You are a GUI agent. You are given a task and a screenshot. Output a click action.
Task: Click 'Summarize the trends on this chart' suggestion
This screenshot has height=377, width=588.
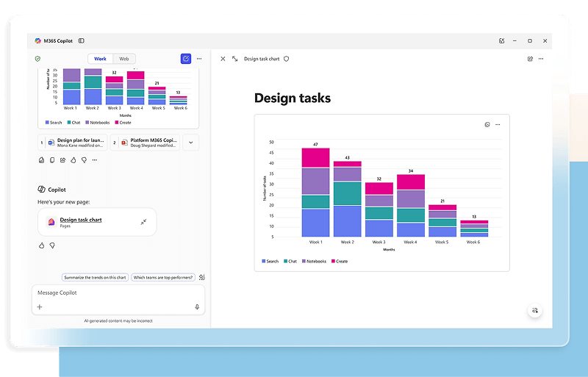pyautogui.click(x=95, y=277)
